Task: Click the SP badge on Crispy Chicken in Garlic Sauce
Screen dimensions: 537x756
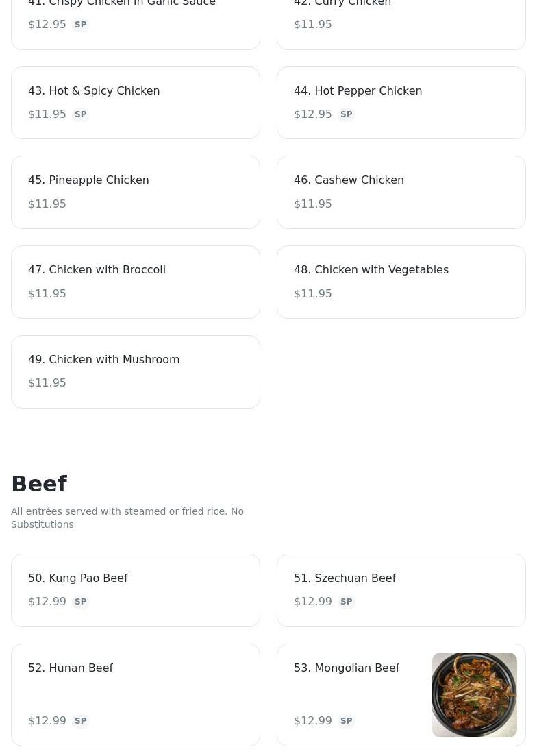Action: coord(81,25)
